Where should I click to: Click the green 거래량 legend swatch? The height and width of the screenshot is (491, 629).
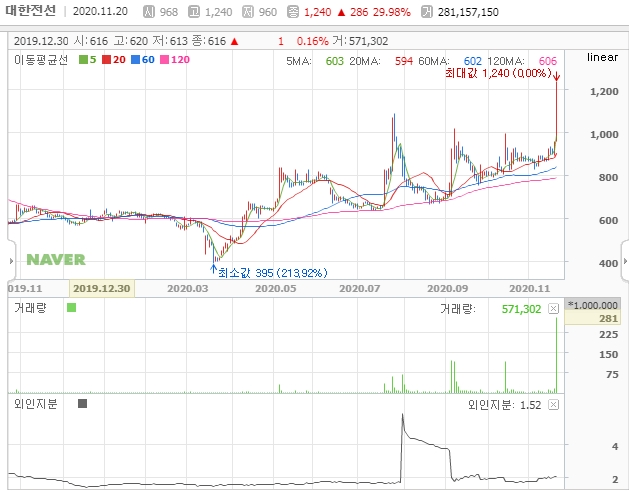pos(71,308)
